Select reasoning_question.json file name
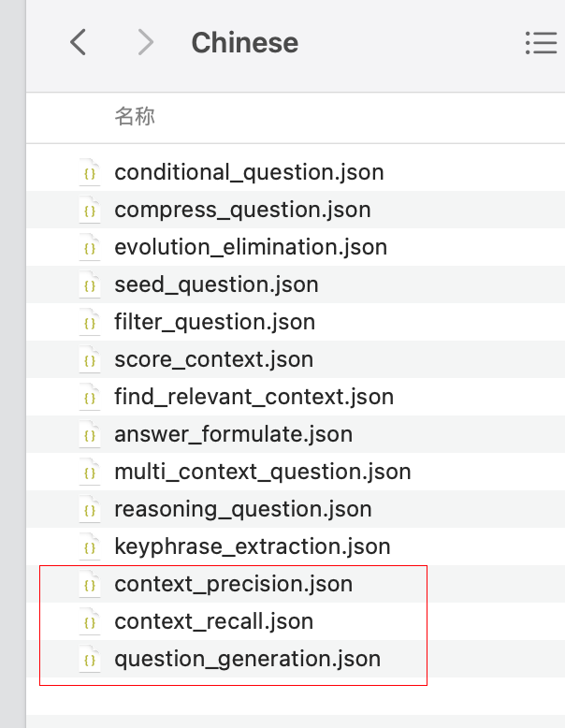 (243, 509)
